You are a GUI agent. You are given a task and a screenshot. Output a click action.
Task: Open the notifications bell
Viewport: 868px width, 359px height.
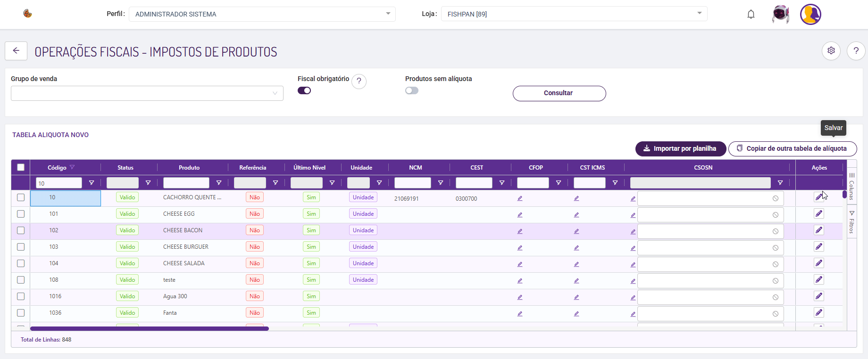click(751, 14)
